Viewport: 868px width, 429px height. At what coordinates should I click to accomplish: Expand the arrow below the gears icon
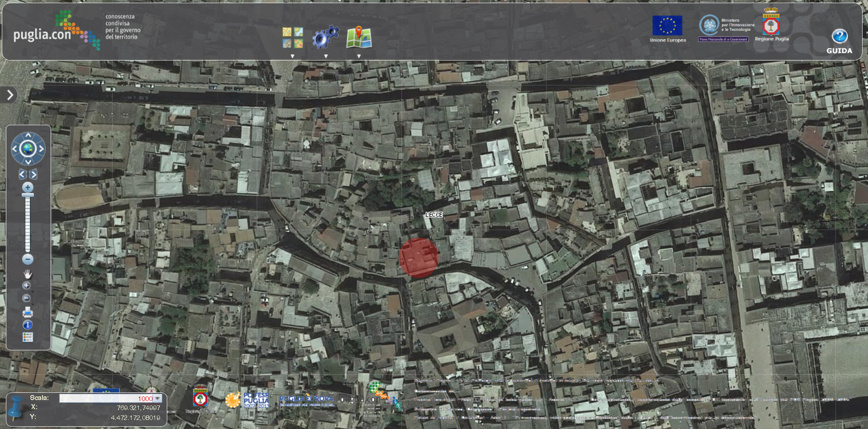[x=325, y=57]
